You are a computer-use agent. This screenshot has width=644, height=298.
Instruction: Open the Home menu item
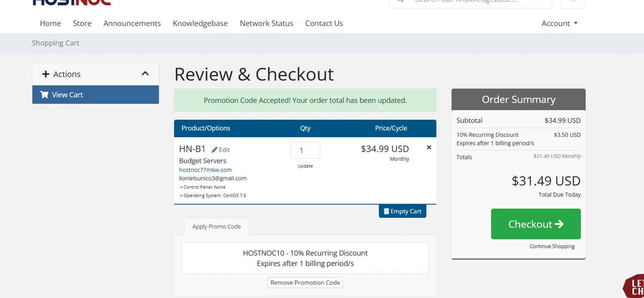click(x=50, y=23)
